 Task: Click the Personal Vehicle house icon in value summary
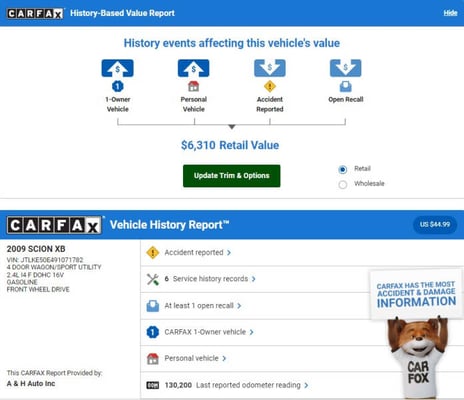(x=193, y=86)
